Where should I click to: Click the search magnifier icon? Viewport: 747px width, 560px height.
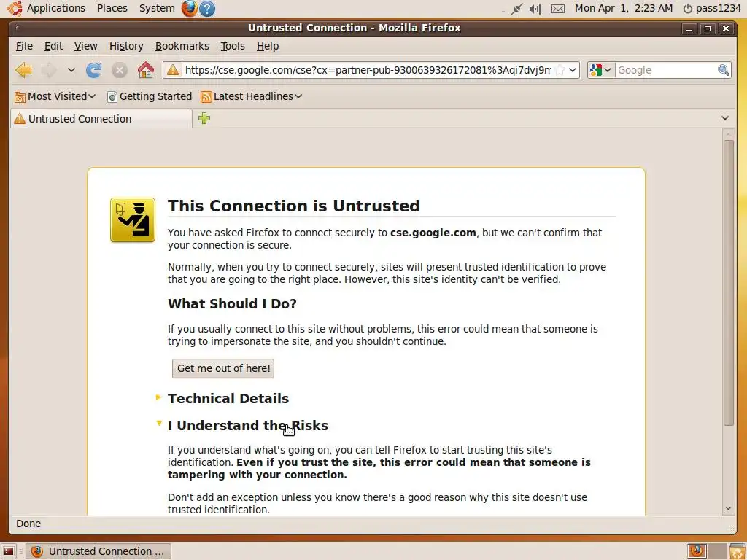tap(724, 70)
